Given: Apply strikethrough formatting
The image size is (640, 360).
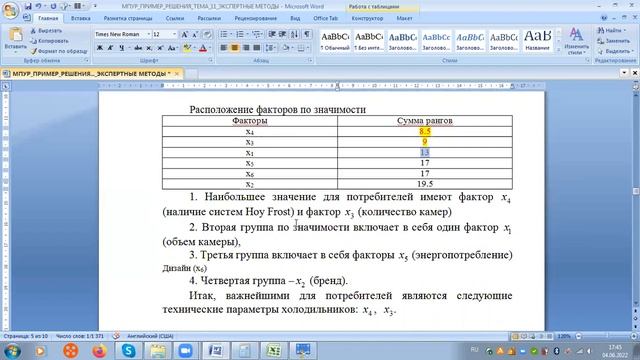Looking at the screenshot, I should click(x=138, y=48).
